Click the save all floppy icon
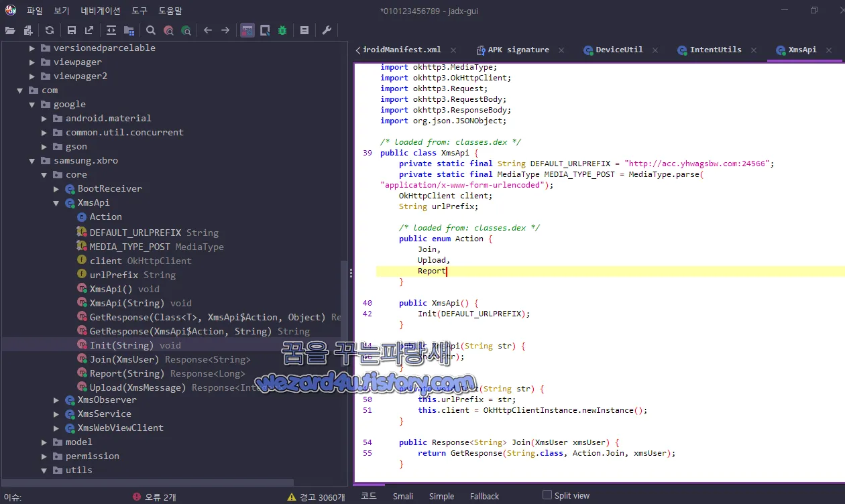Image resolution: width=845 pixels, height=504 pixels. click(x=72, y=30)
